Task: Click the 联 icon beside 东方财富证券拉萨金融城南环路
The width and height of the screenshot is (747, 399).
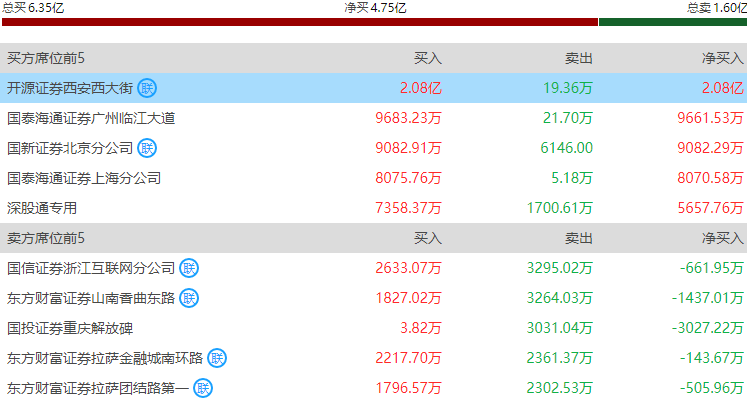Action: pos(217,358)
